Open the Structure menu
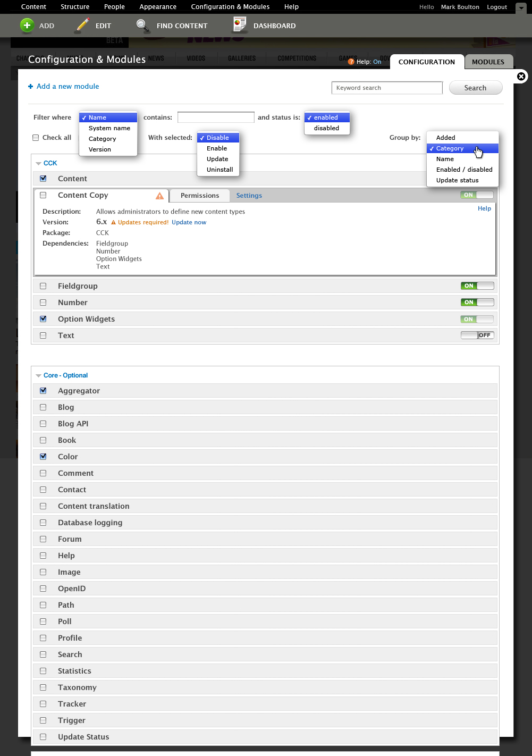This screenshot has width=532, height=756. tap(75, 7)
